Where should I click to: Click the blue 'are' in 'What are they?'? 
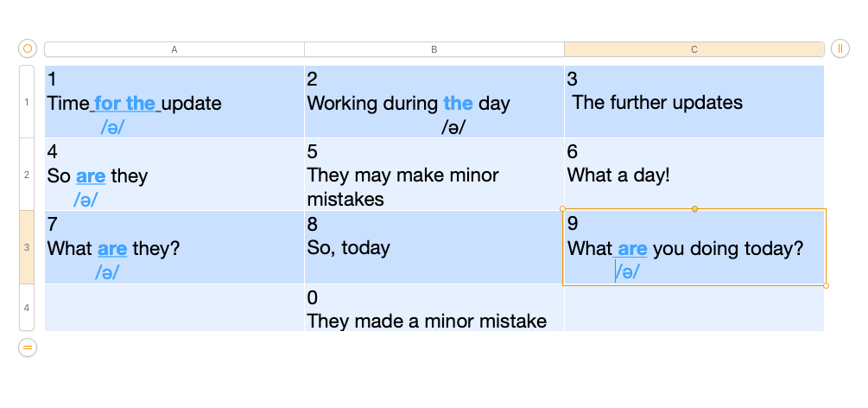tap(112, 249)
